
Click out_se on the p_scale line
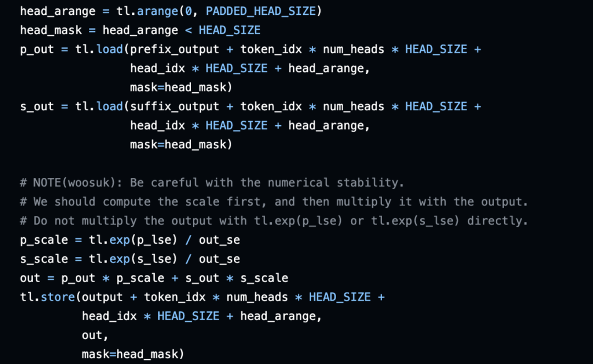pos(219,240)
